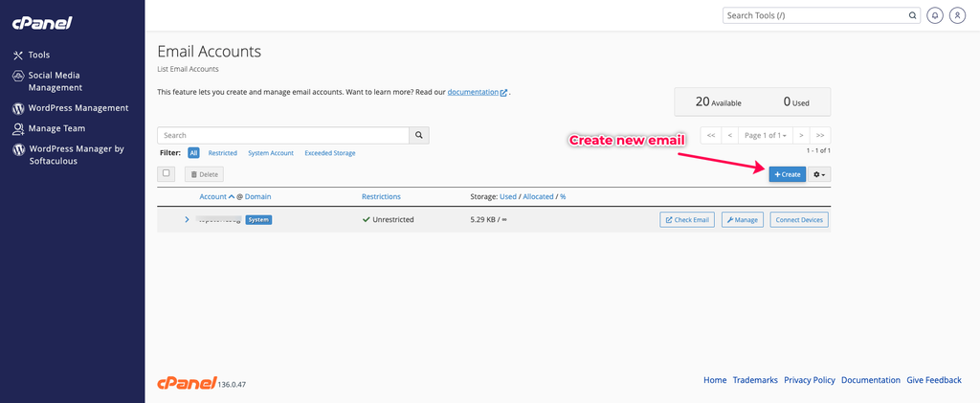This screenshot has height=403, width=980.
Task: Open WordPress Management
Action: [78, 108]
